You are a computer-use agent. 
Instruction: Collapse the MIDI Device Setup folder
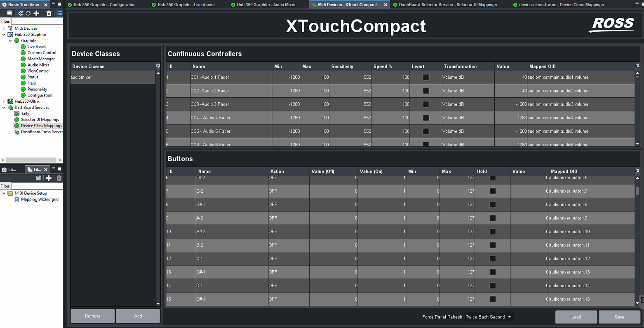click(x=4, y=193)
